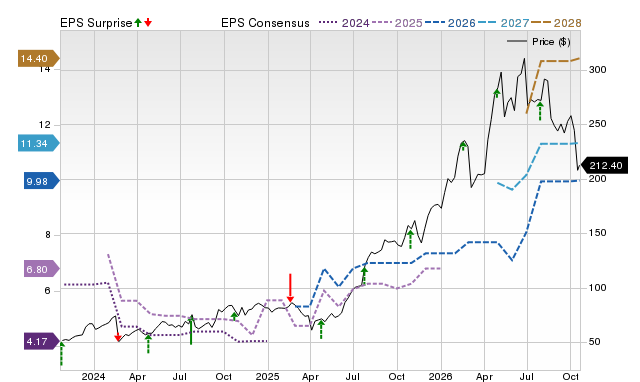Click the 8 label on the EPS axis
Screen dimensions: 640x382
[47, 235]
